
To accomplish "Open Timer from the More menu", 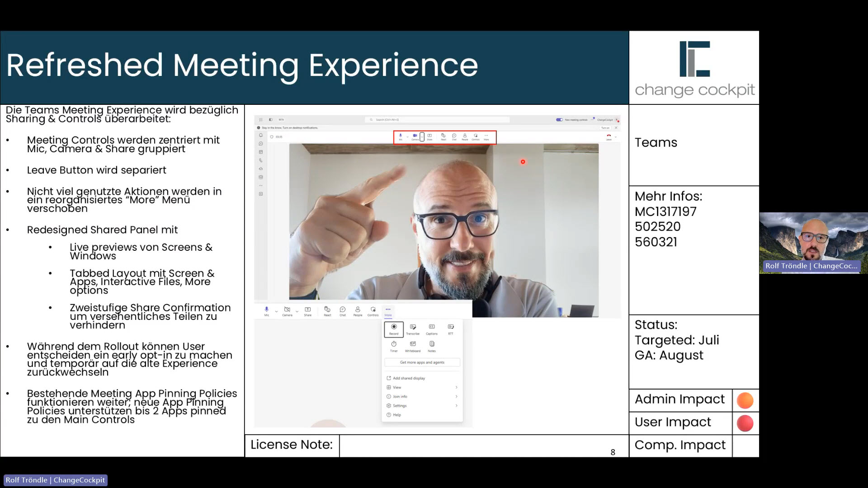I will (394, 347).
